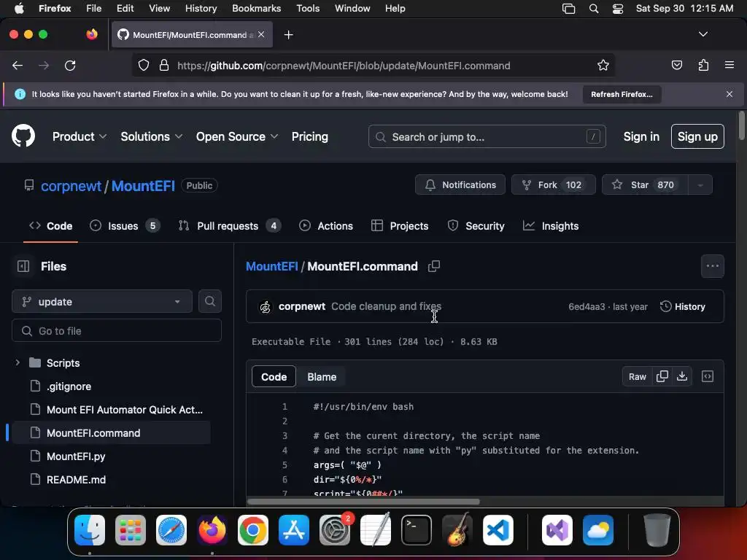
Task: Dismiss the Firefox refresh notification bar
Action: click(x=729, y=94)
